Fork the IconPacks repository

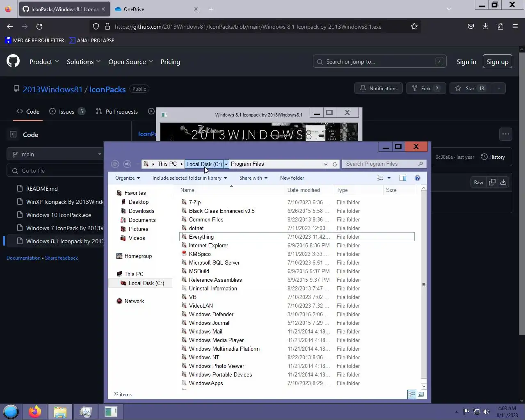[426, 88]
